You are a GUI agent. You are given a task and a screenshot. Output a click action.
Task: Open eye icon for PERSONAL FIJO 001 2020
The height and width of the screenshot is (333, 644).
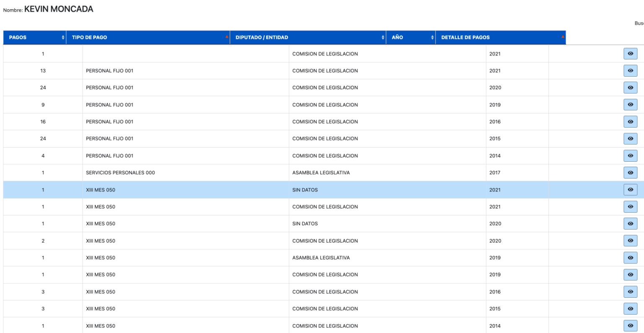click(x=630, y=88)
